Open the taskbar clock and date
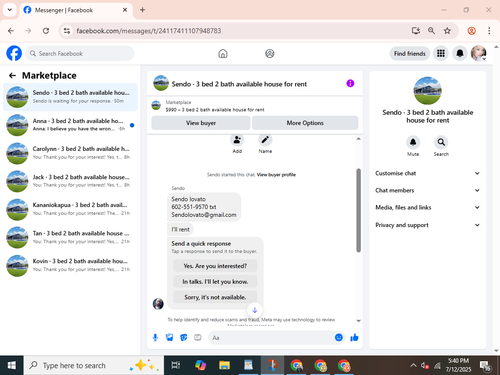Viewport: 500px width, 375px height. tap(458, 365)
